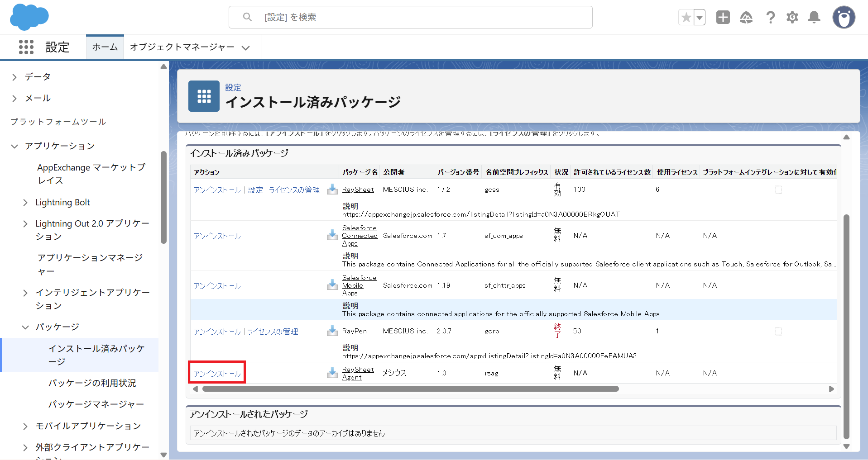This screenshot has width=868, height=460.
Task: Toggle platform integration checkbox for RayPen
Action: tap(778, 332)
